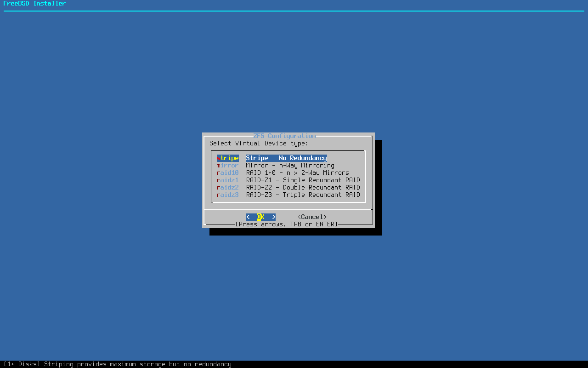Click 'RAID-Z2 - Double Redundant RAID' text

click(303, 187)
